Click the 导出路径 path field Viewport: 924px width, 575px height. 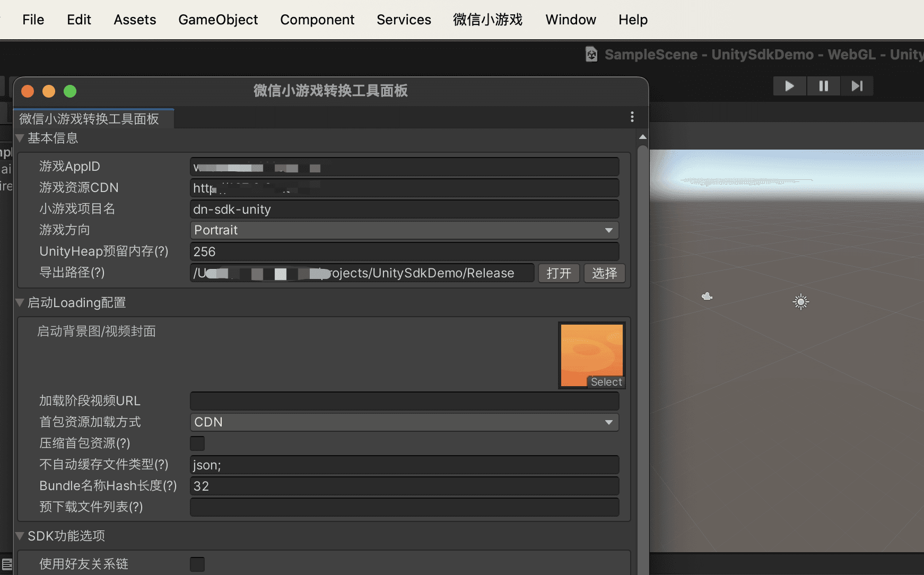point(362,273)
